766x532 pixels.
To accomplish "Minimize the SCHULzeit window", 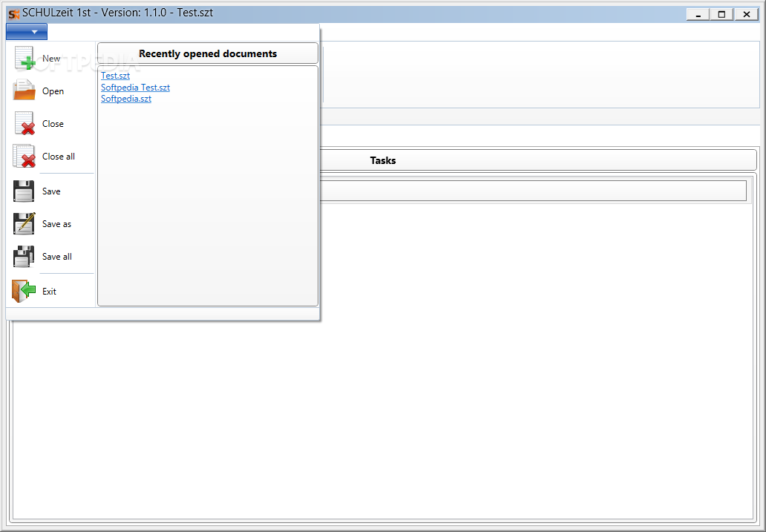I will 698,14.
